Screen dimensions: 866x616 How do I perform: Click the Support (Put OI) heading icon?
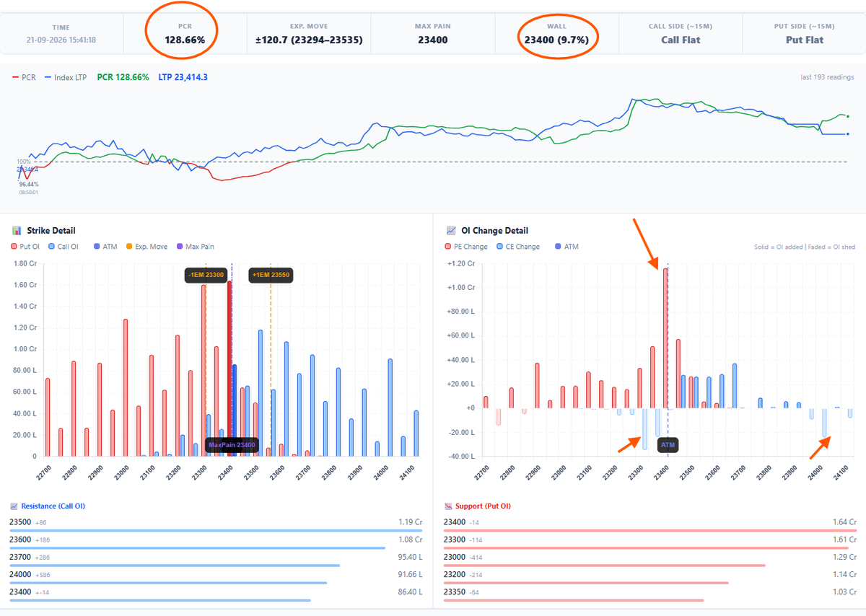[x=448, y=506]
